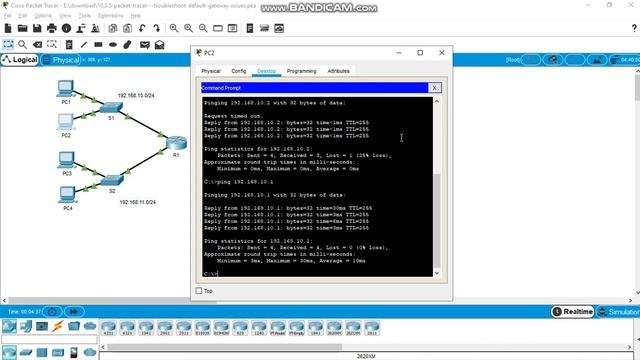Pick the 1941 router model
The image size is (640, 360).
[146, 328]
